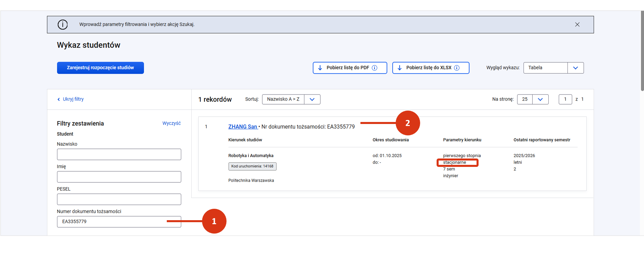Click the PESEL filter input field

[x=119, y=199]
